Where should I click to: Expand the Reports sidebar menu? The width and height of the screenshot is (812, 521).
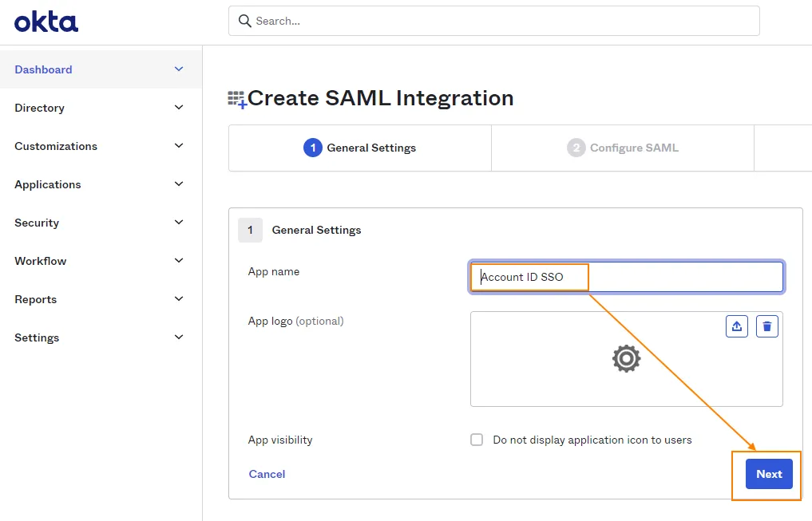[x=101, y=299]
